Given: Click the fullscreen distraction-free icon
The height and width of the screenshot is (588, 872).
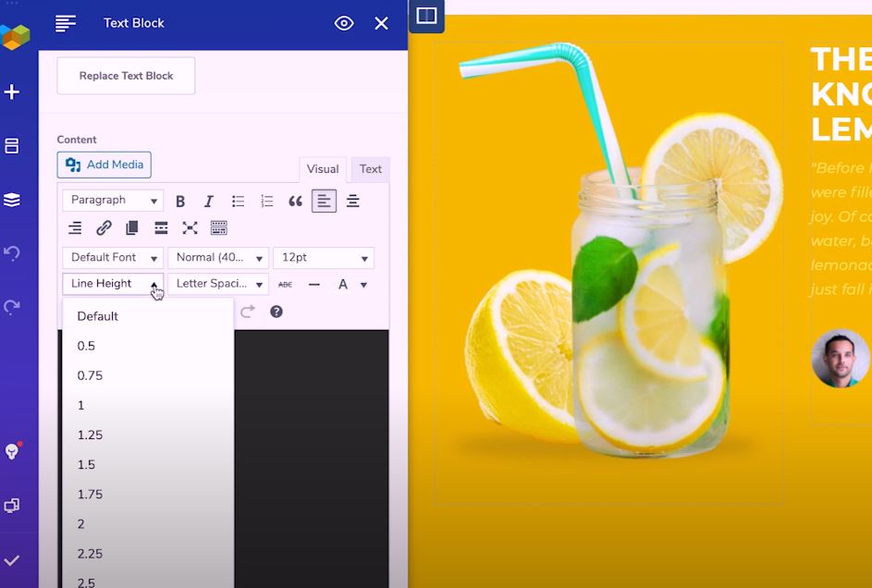Looking at the screenshot, I should (190, 227).
